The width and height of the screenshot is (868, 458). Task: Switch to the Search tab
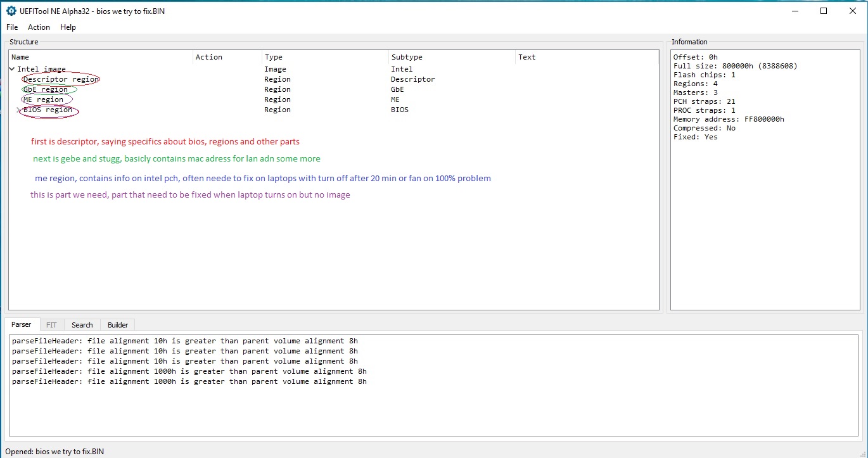[x=82, y=325]
